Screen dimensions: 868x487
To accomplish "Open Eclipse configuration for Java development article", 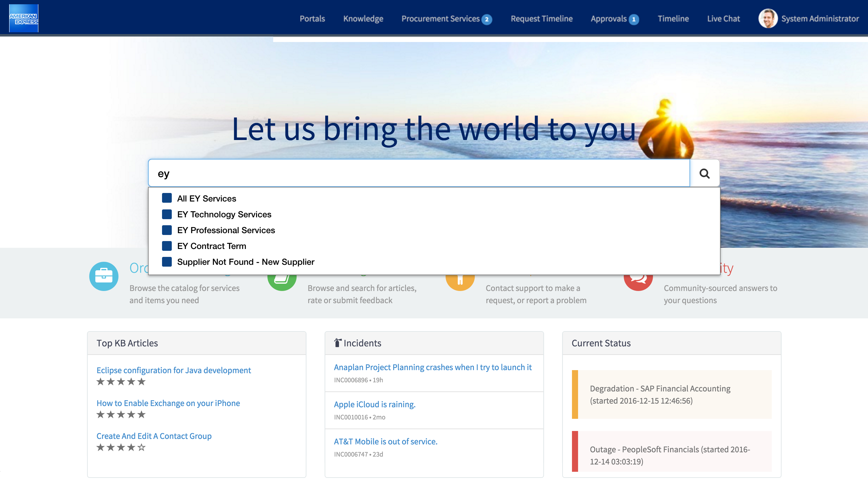I will [174, 370].
